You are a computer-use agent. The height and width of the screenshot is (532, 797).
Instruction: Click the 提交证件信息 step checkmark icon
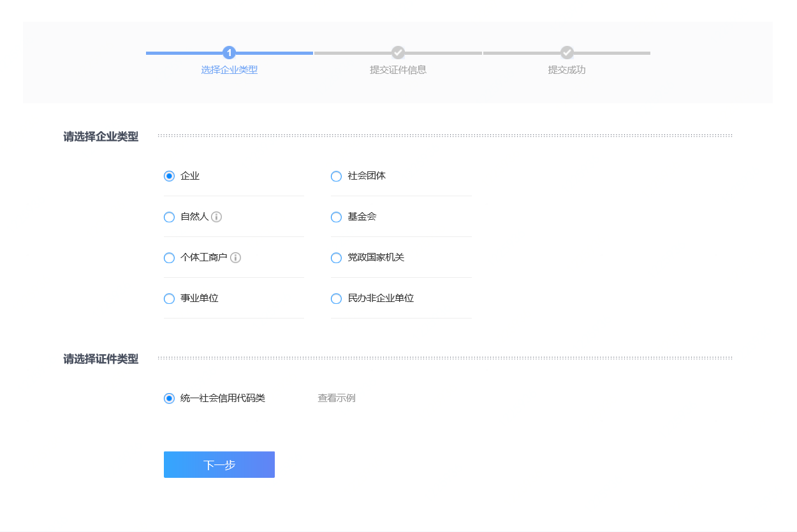coord(398,53)
